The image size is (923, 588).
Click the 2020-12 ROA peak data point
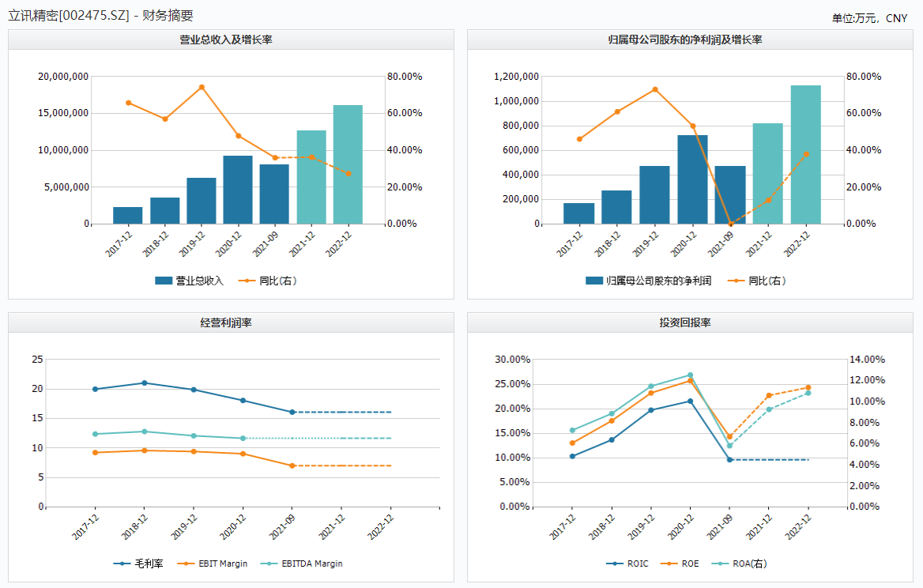click(690, 375)
